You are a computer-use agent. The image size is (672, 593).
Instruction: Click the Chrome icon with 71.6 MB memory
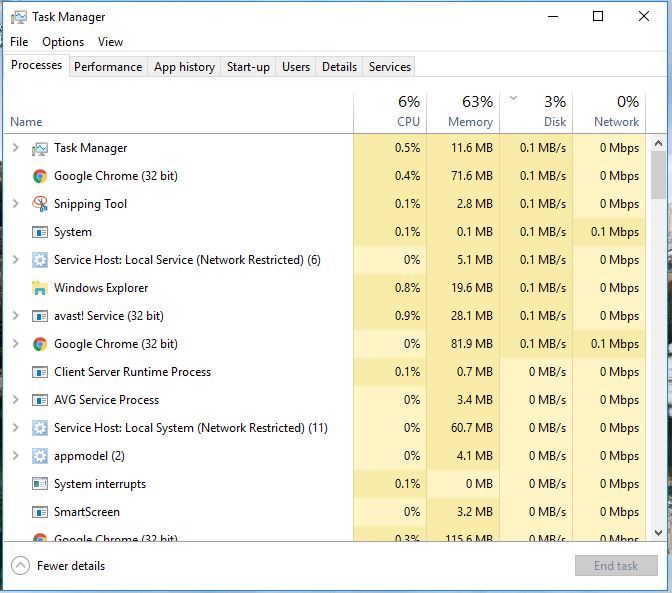(x=40, y=176)
